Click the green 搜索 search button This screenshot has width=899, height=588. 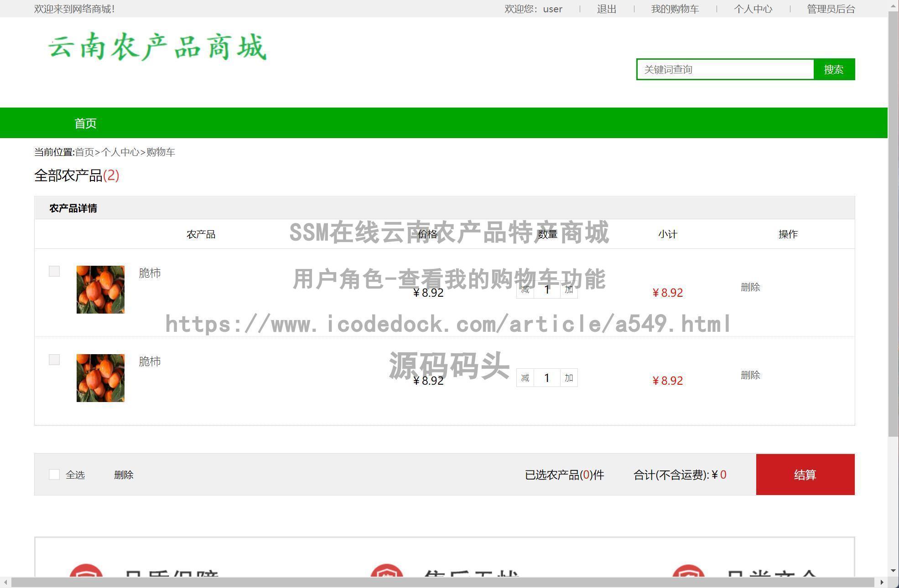[833, 69]
